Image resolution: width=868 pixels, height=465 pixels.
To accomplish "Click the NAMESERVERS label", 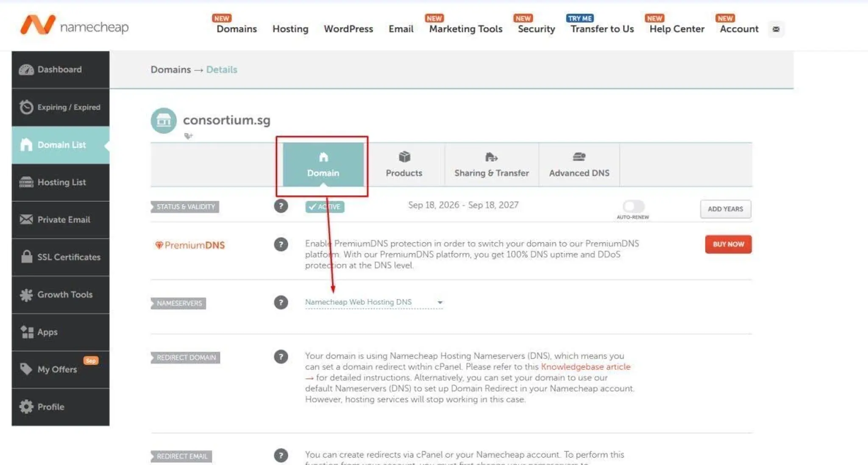I will point(178,303).
